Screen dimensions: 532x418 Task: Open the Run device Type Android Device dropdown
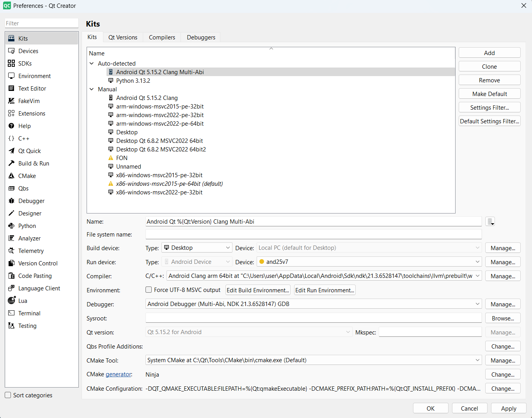click(197, 262)
